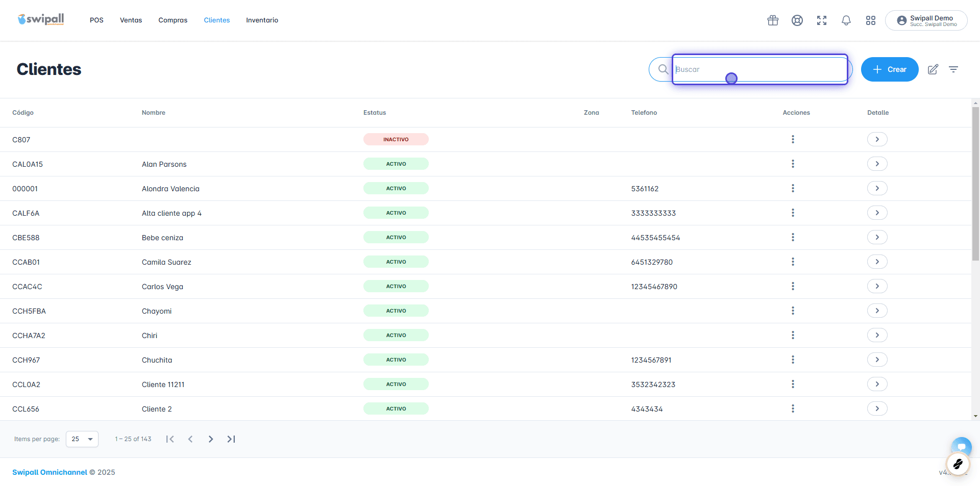View detail arrow for Alta cliente app 4
The height and width of the screenshot is (486, 980).
tap(877, 213)
